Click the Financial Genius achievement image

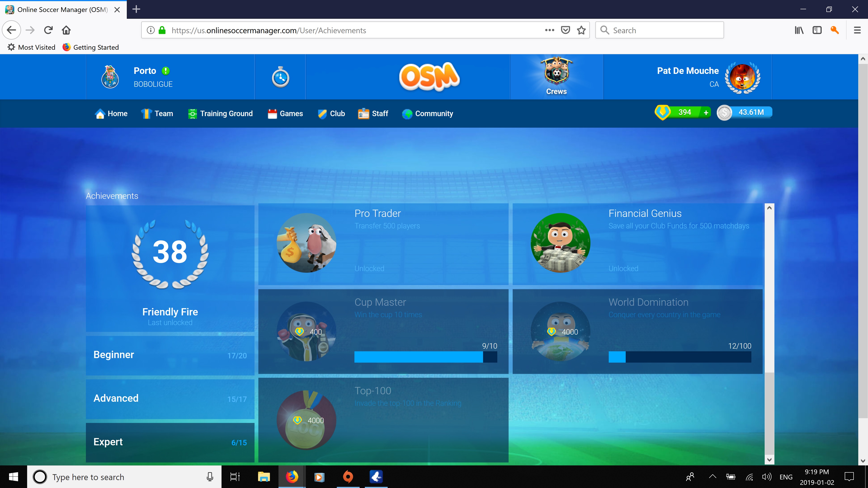560,243
